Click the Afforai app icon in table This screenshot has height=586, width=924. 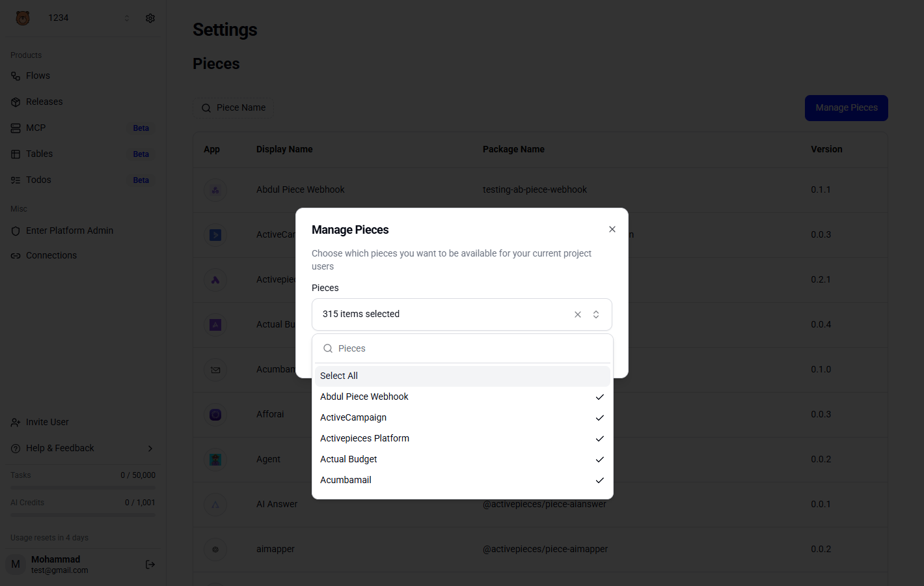pyautogui.click(x=215, y=415)
